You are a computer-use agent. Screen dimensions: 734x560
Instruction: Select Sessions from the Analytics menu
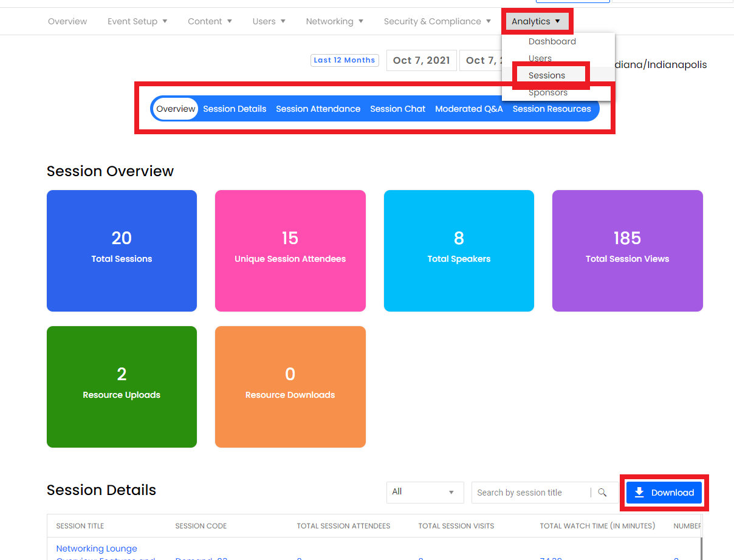click(546, 75)
